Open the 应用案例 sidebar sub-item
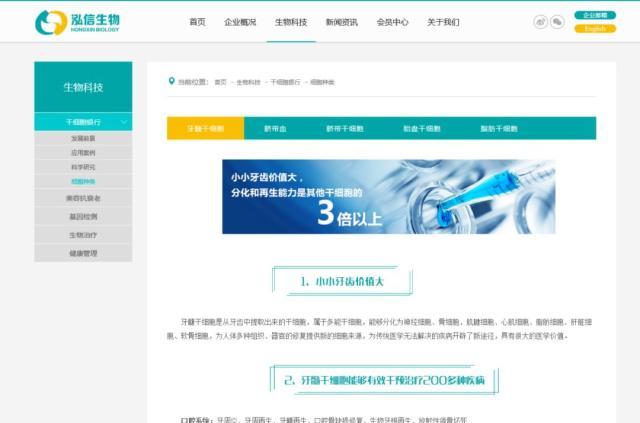Image resolution: width=640 pixels, height=423 pixels. click(83, 152)
